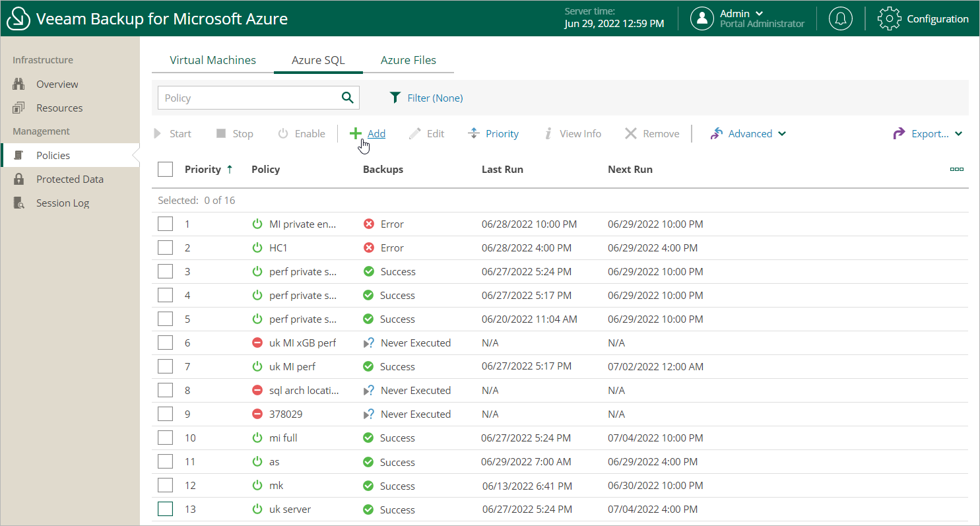Click the Advanced arrow icon
Image resolution: width=980 pixels, height=526 pixels.
pyautogui.click(x=717, y=133)
